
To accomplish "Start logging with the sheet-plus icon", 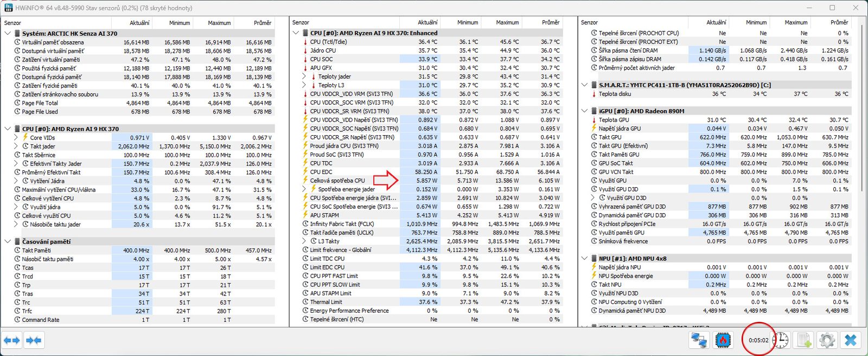I will click(803, 340).
